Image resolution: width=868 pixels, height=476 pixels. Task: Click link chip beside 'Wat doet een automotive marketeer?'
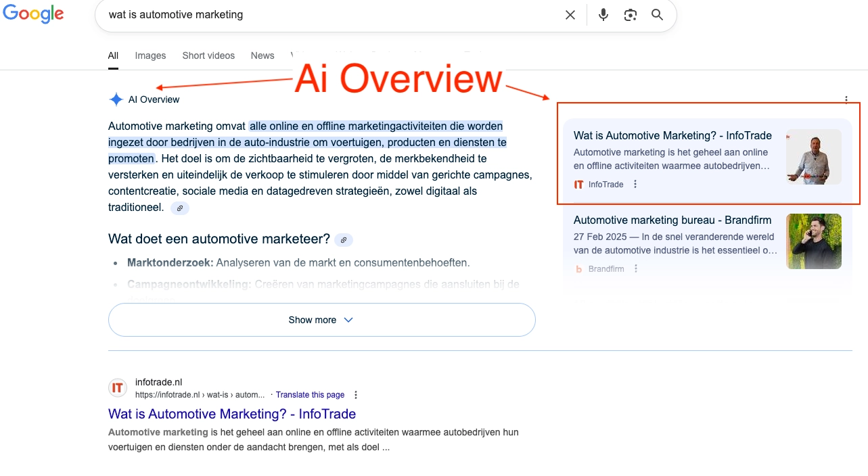point(344,240)
